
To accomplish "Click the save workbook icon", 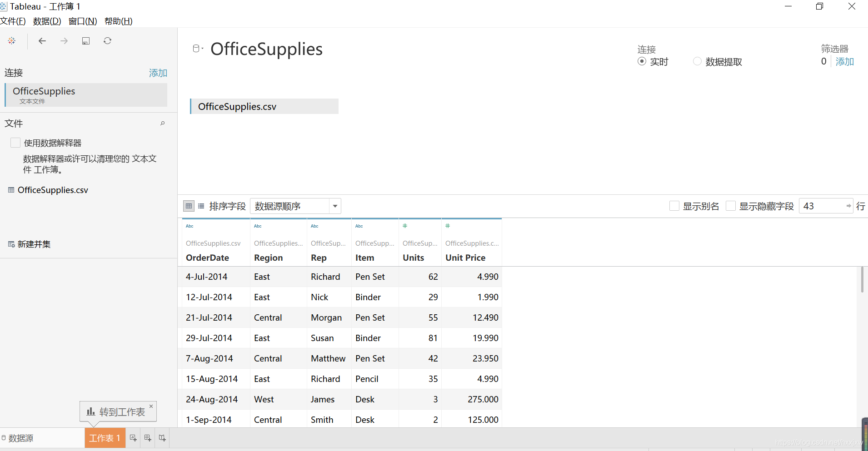I will point(86,41).
